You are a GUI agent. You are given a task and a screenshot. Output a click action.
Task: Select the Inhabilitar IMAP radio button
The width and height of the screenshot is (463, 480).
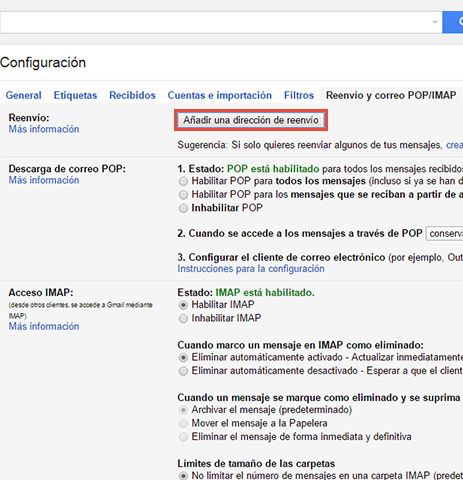(183, 319)
